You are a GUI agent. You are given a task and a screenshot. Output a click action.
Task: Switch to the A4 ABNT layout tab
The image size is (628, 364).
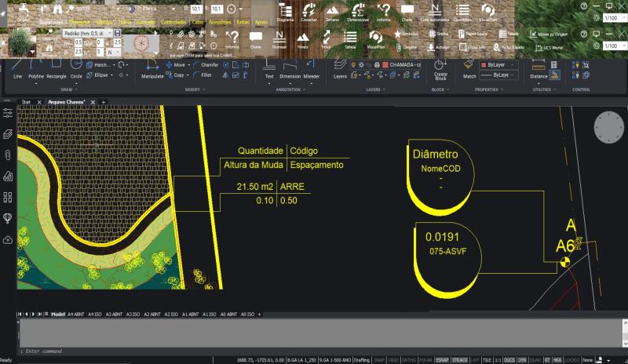click(75, 314)
